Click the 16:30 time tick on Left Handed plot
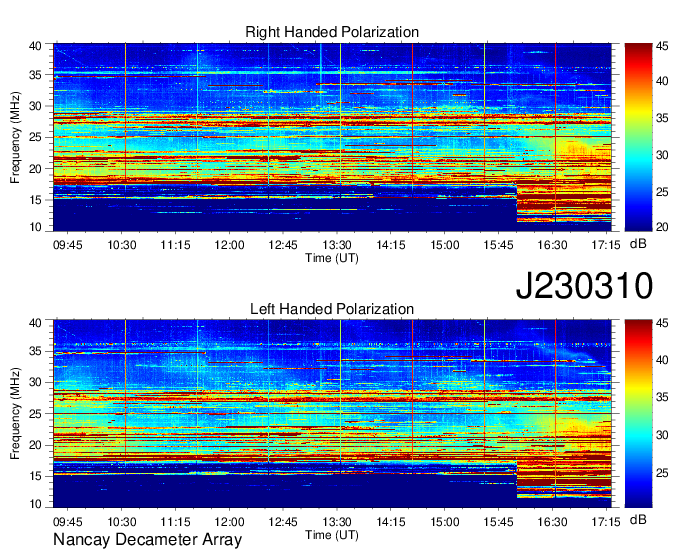680x552 pixels. (552, 522)
